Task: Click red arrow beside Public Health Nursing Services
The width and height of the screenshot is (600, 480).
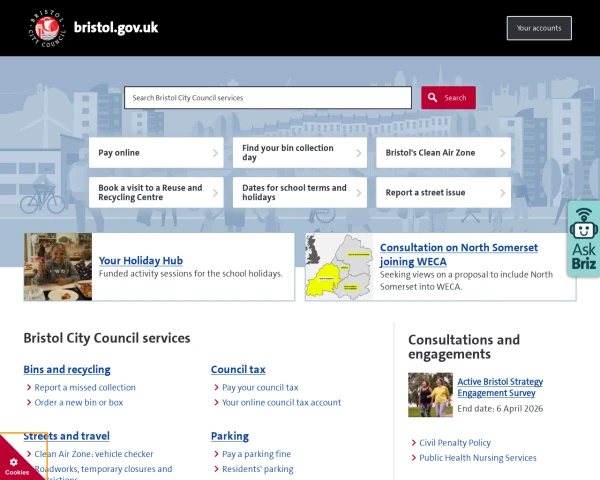Action: coord(414,458)
